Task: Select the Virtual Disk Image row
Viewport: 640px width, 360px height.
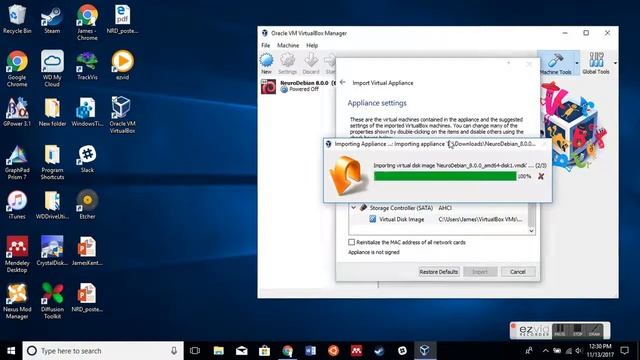Action: (x=439, y=219)
